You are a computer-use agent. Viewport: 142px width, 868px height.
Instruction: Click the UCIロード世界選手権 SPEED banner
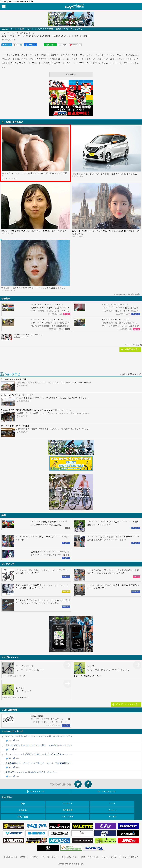tap(71, 98)
